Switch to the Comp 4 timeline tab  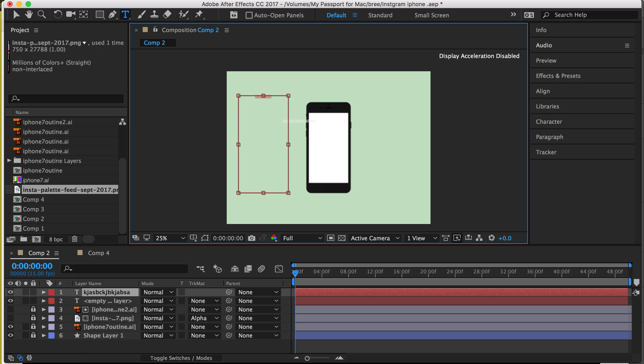click(98, 253)
